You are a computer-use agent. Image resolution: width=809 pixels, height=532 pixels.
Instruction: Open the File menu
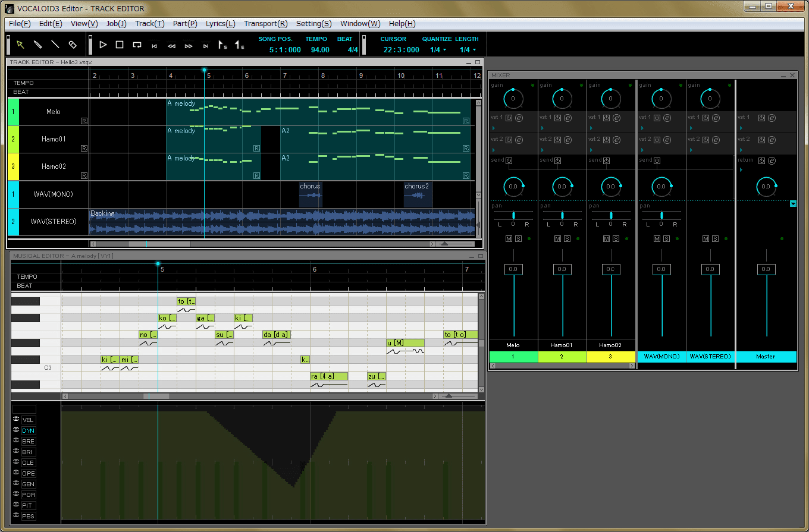tap(20, 24)
